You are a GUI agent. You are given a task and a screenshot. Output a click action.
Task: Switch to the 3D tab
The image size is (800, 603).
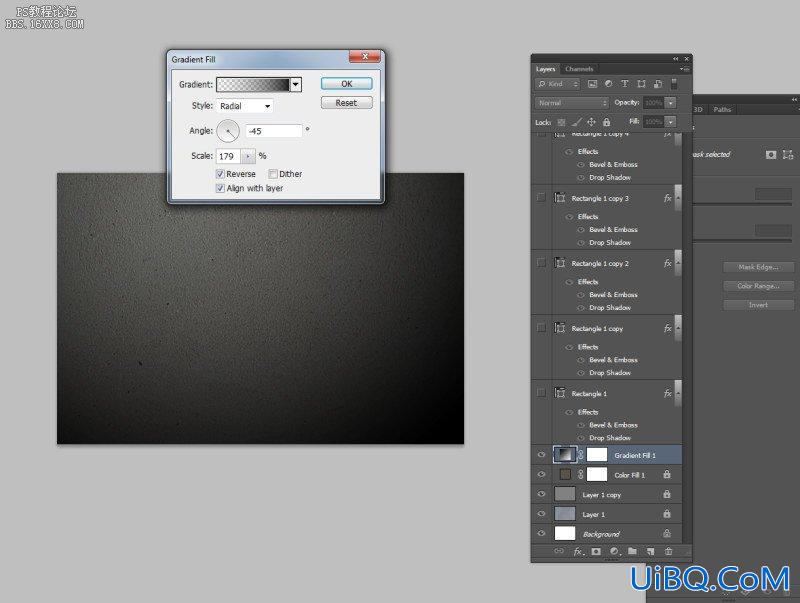697,109
